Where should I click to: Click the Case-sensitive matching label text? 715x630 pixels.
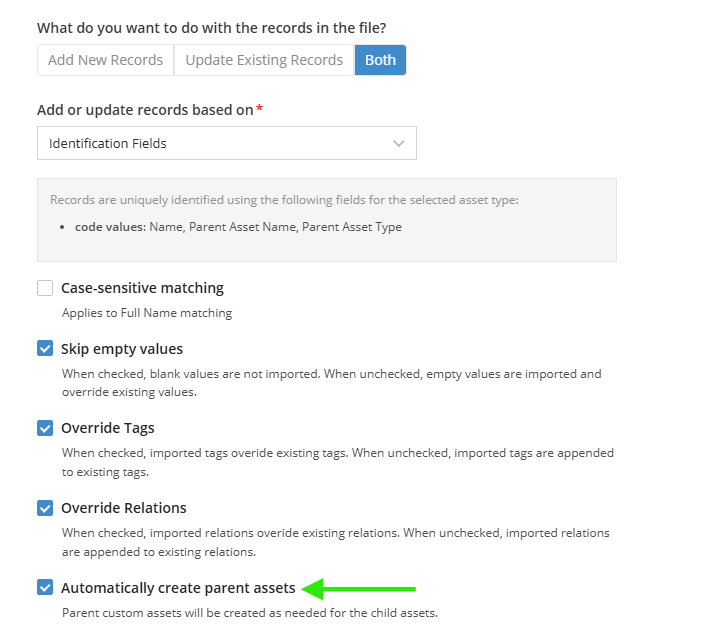click(142, 288)
